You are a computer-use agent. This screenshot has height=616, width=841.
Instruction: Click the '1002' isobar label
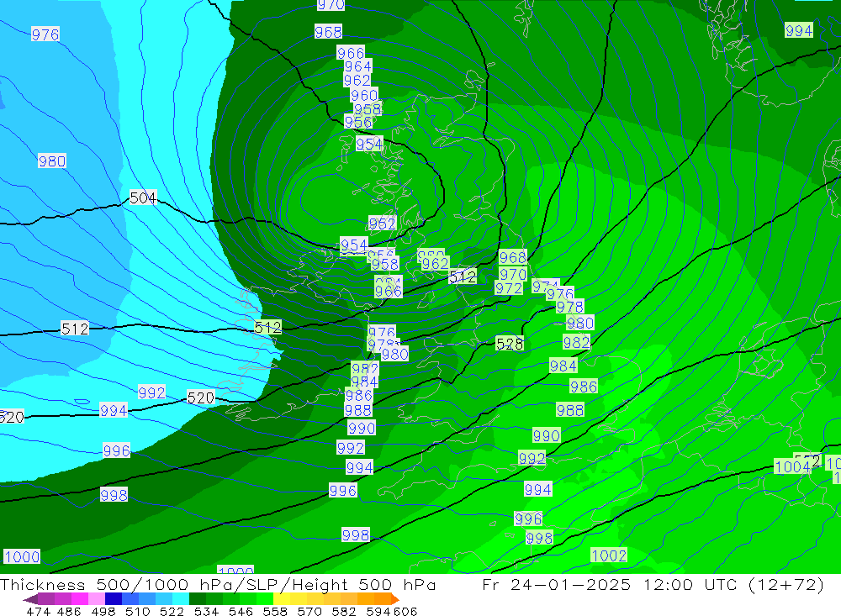(x=609, y=555)
